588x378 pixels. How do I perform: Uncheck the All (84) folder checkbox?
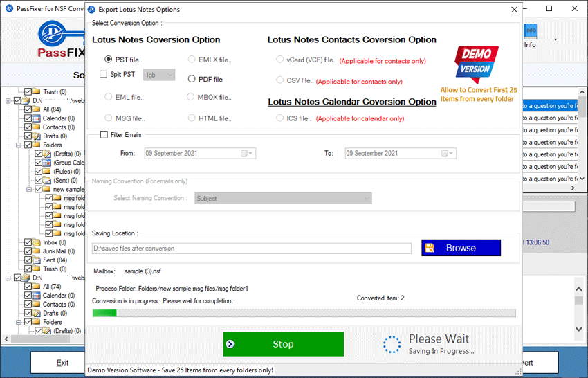[28, 109]
